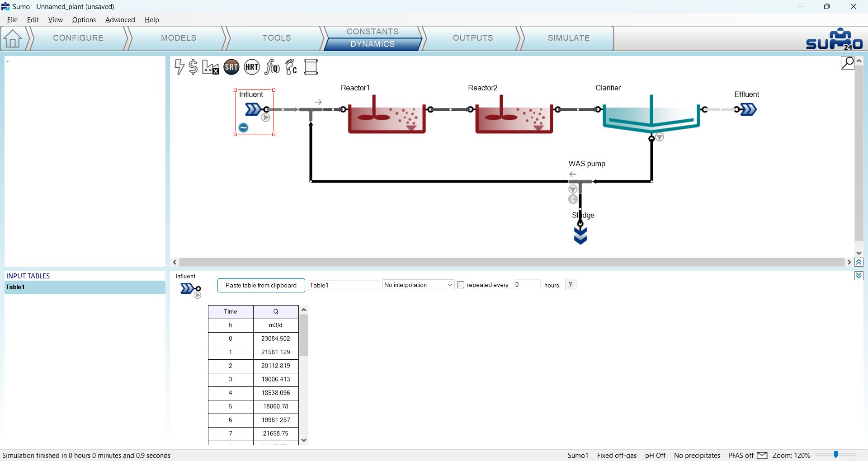Click the carbon footprint icon
The image size is (868, 461).
point(292,67)
